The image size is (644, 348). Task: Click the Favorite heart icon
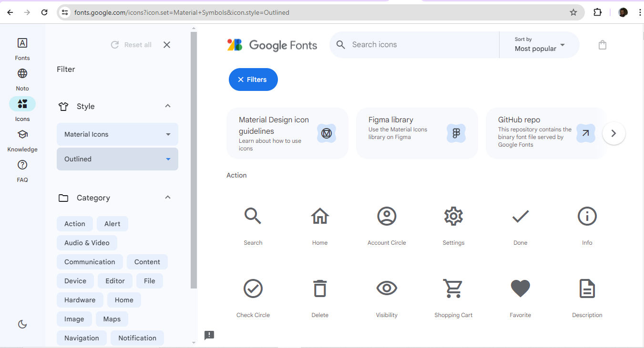point(520,288)
